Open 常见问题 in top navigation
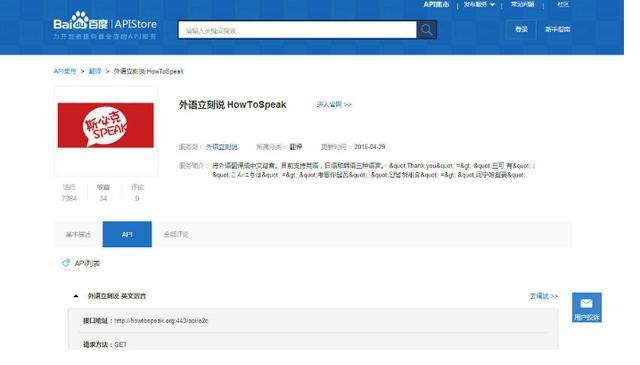Screen dimensions: 640x365 pos(522,4)
